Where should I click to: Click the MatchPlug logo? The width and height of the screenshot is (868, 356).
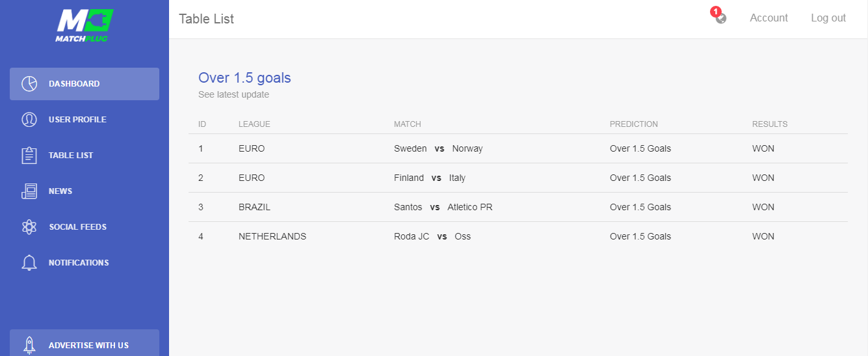[85, 26]
